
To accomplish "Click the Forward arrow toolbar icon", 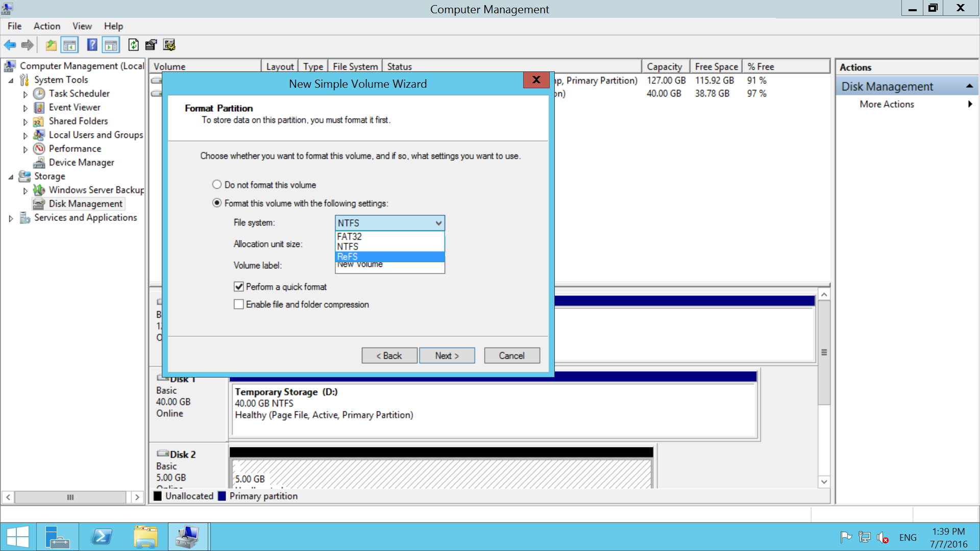I will (28, 45).
